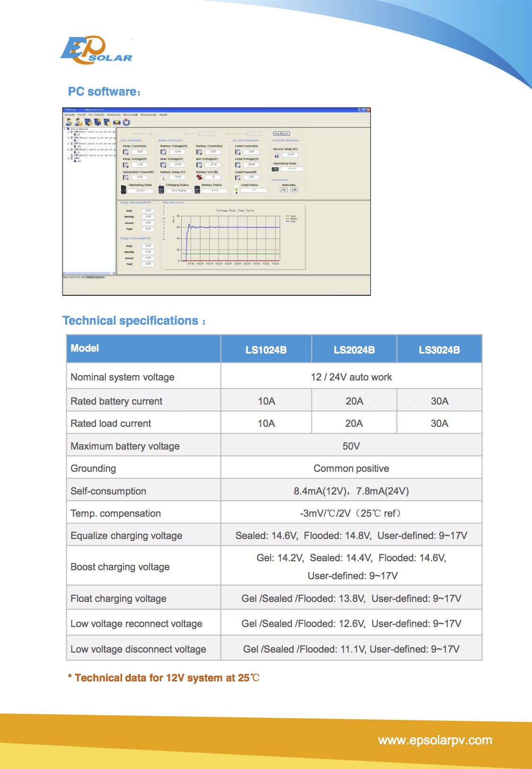The height and width of the screenshot is (769, 532).
Task: Click the Voltage Real Time Curve chart
Action: 235,237
